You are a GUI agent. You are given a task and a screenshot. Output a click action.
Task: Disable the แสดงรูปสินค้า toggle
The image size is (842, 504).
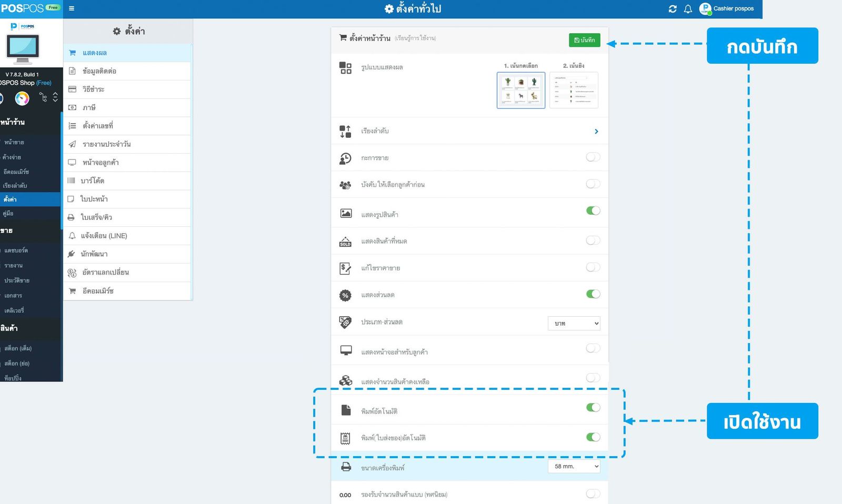tap(593, 210)
